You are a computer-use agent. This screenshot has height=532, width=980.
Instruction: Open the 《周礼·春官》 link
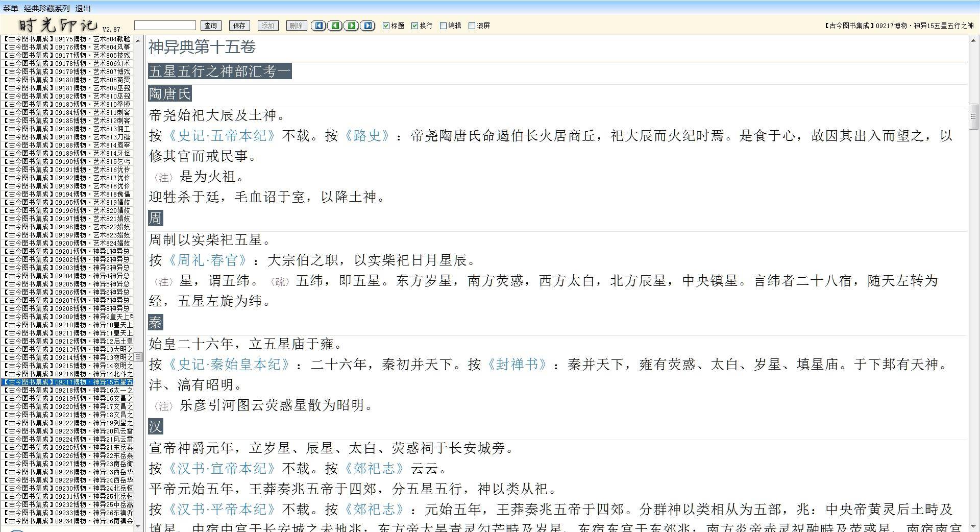pos(207,260)
